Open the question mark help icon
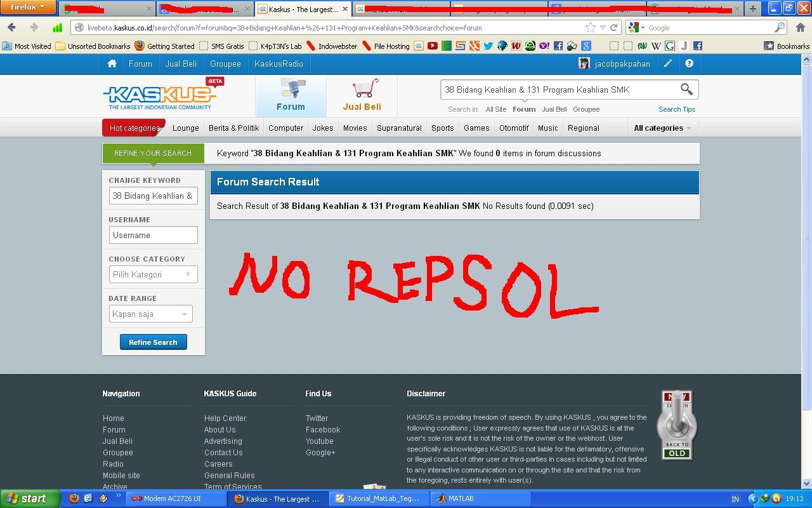This screenshot has width=812, height=508. (x=689, y=63)
